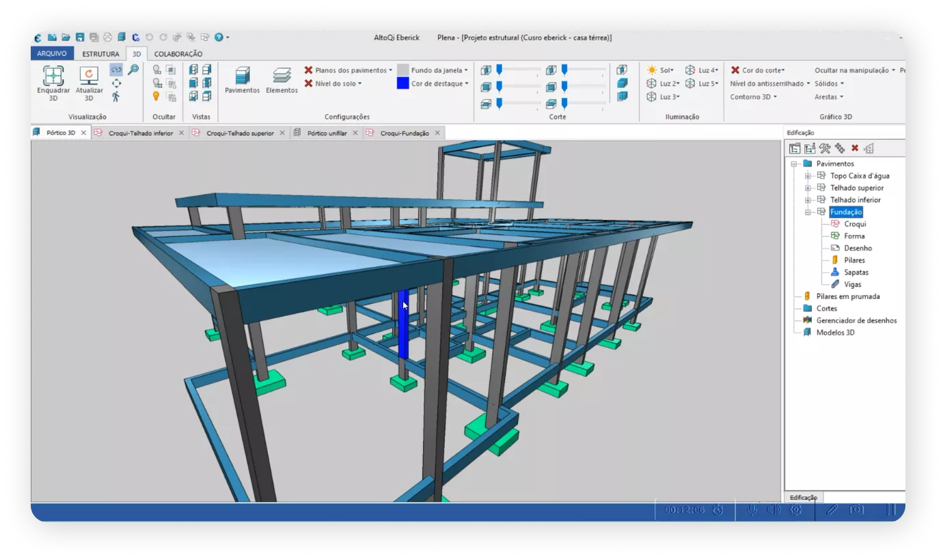The image size is (943, 560).
Task: Collapse the Fundação tree node
Action: [808, 212]
